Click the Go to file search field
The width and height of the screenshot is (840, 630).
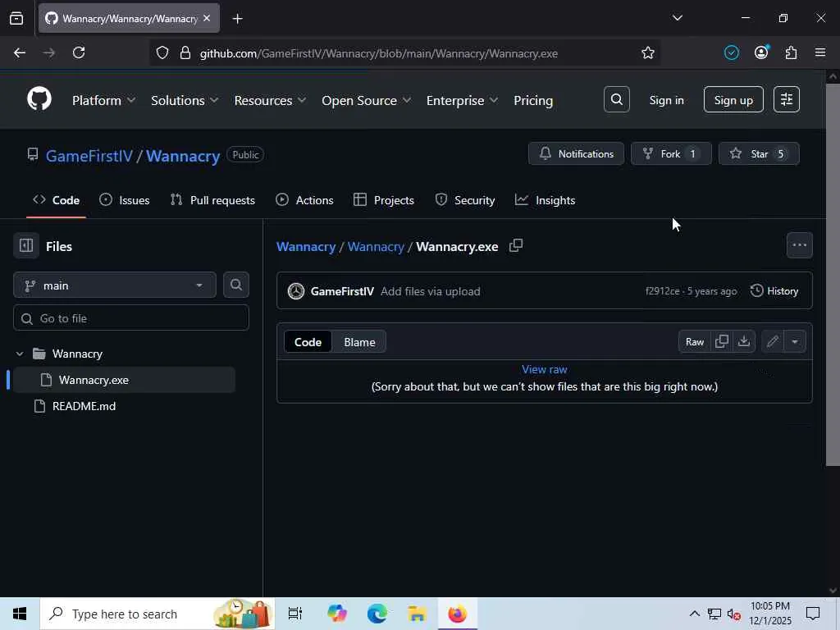[131, 318]
